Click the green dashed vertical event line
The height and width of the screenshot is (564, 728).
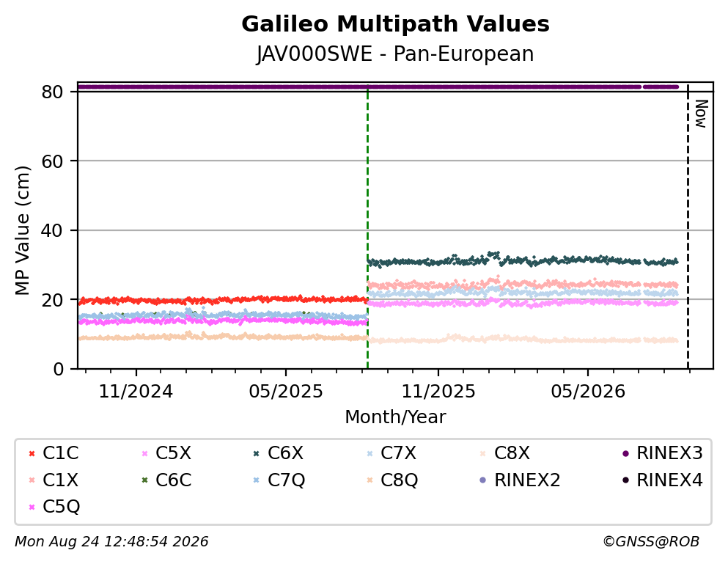367,226
